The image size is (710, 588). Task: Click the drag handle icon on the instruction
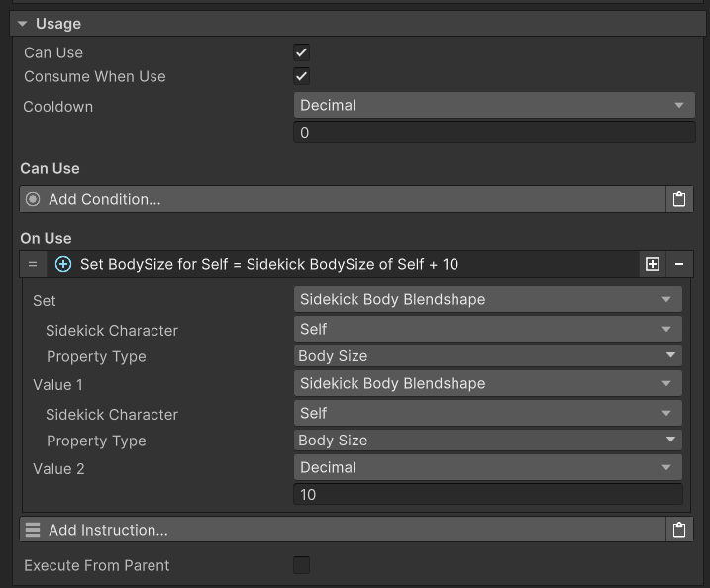(x=33, y=264)
